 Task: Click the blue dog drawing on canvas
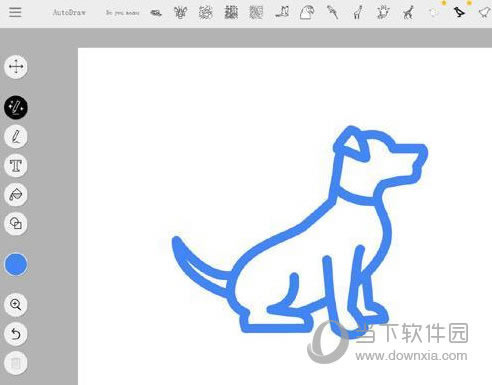[x=300, y=230]
